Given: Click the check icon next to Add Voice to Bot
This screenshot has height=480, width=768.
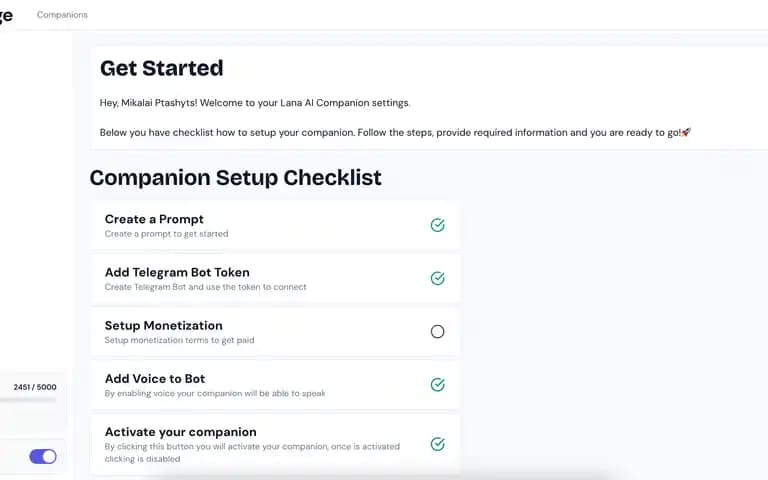Looking at the screenshot, I should [x=437, y=384].
